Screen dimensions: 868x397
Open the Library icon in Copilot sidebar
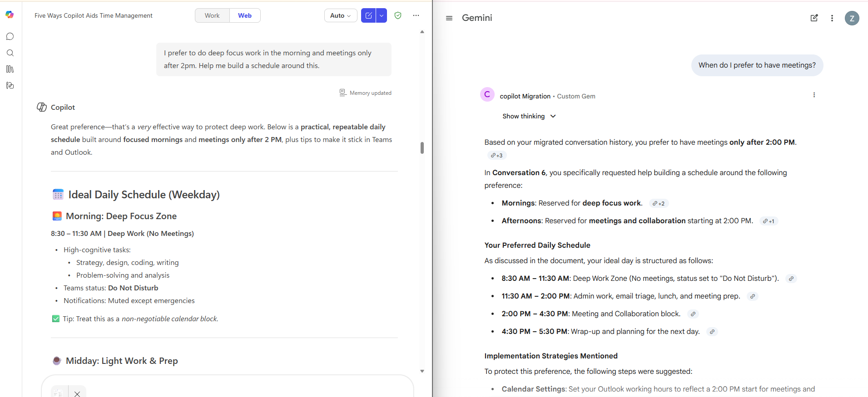point(10,69)
